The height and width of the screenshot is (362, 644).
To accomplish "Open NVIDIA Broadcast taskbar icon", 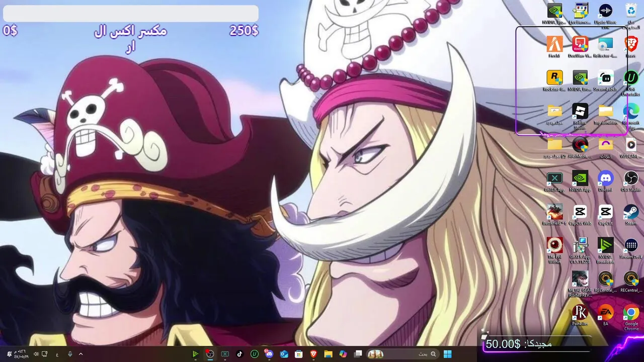I will pyautogui.click(x=195, y=354).
